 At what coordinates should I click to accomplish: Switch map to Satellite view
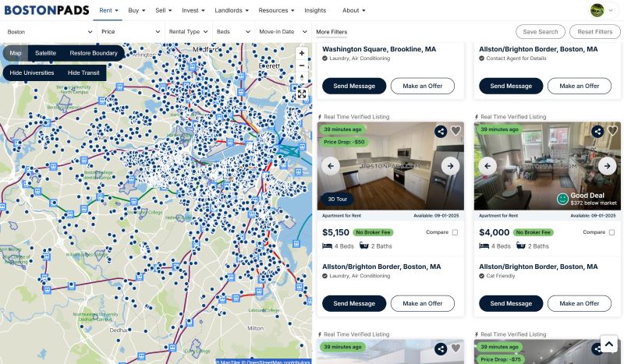click(45, 53)
